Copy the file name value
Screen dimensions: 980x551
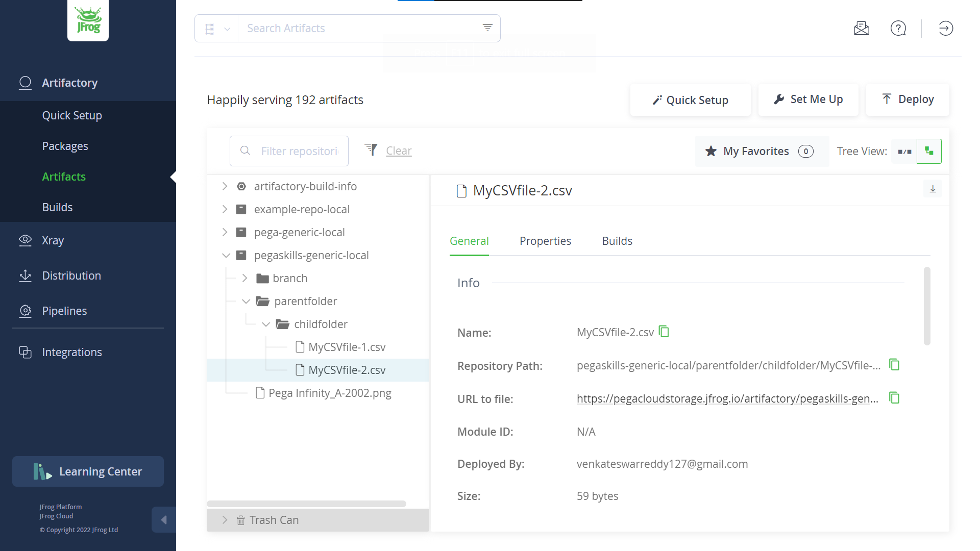(x=664, y=332)
